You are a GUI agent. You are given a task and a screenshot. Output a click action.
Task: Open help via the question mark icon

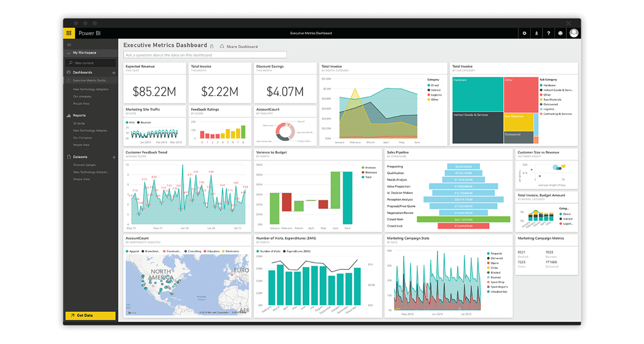coord(548,33)
